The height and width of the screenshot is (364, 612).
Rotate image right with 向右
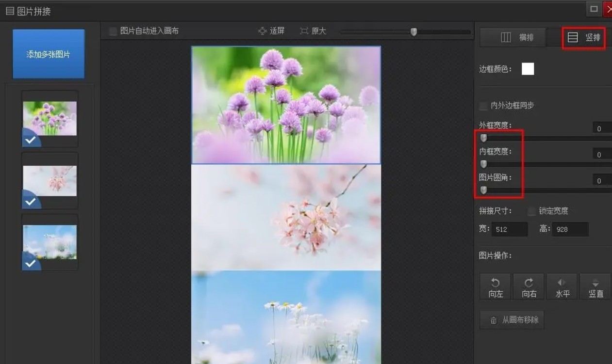(529, 287)
